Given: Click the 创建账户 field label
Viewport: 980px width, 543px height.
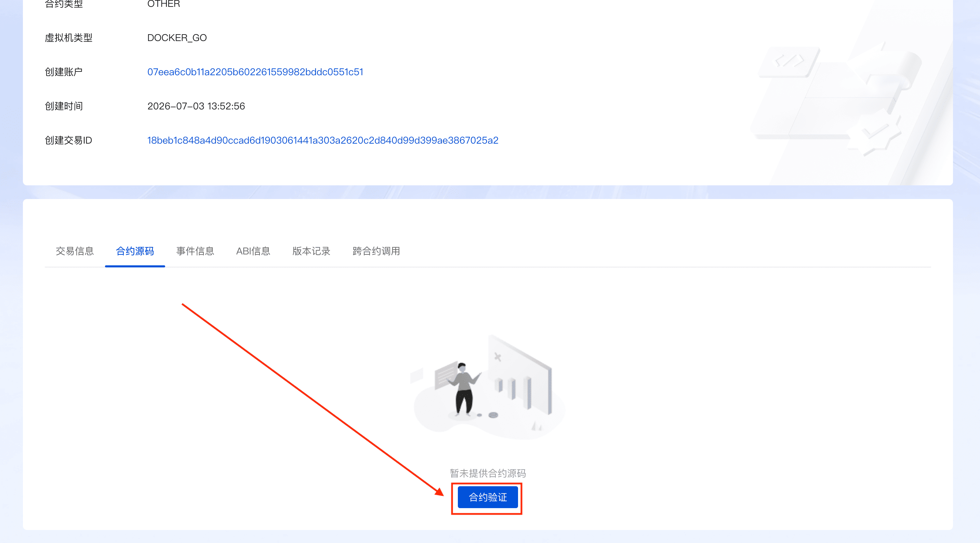Looking at the screenshot, I should click(64, 72).
